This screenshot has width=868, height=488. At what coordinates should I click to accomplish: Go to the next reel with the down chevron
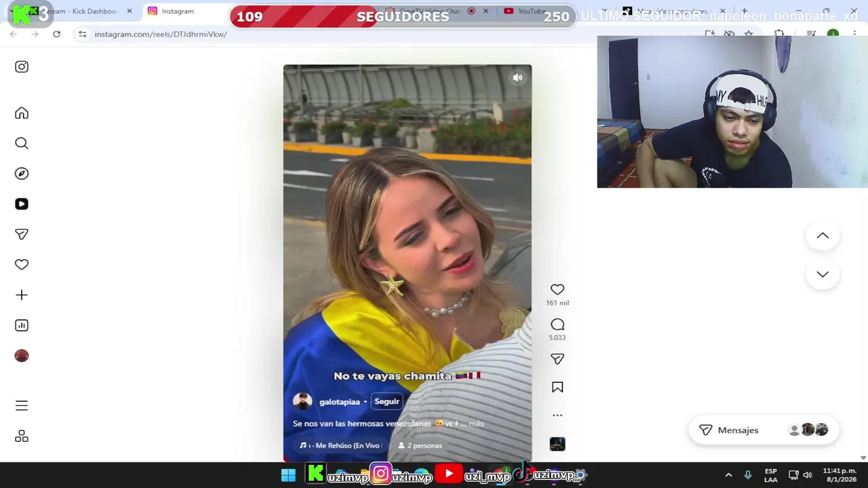coord(823,274)
